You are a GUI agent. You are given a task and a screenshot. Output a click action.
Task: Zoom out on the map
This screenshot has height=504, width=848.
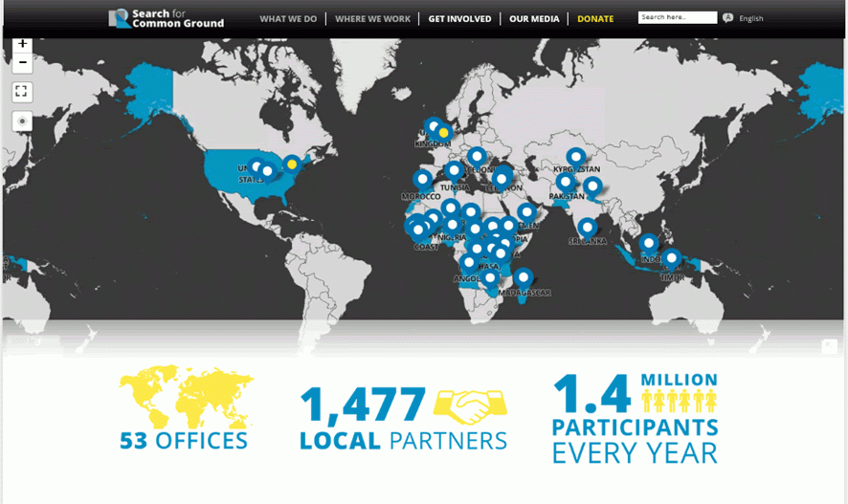click(23, 63)
